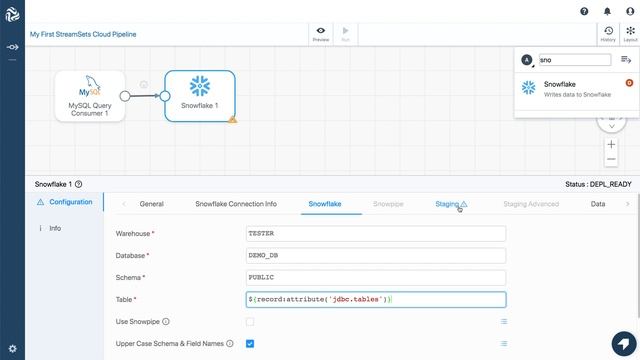Click the Status: DEPL_READY text

(598, 184)
